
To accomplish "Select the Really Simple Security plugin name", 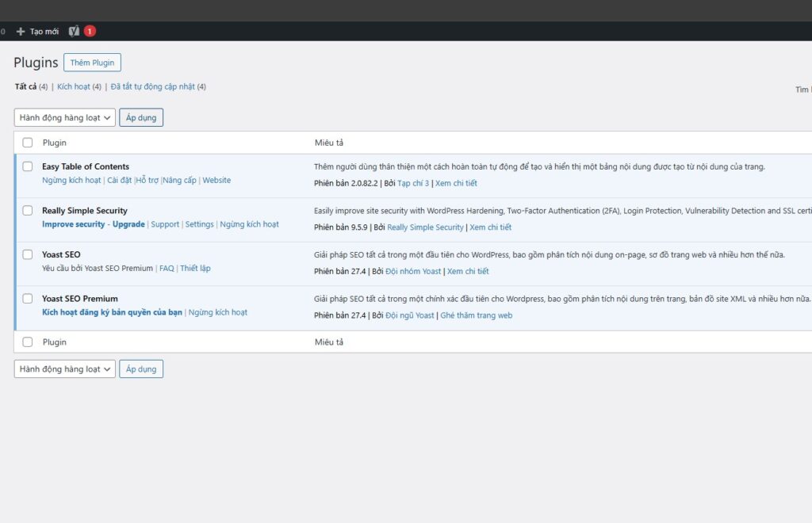I will [84, 210].
